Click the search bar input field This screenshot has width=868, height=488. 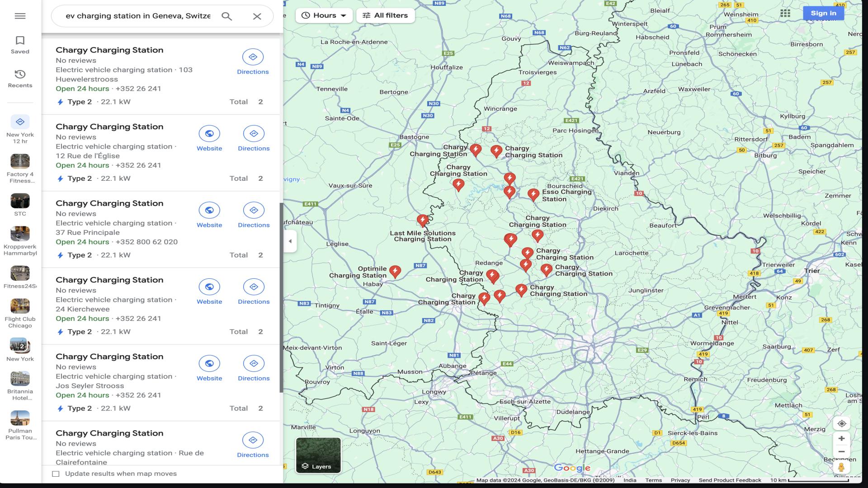[138, 16]
